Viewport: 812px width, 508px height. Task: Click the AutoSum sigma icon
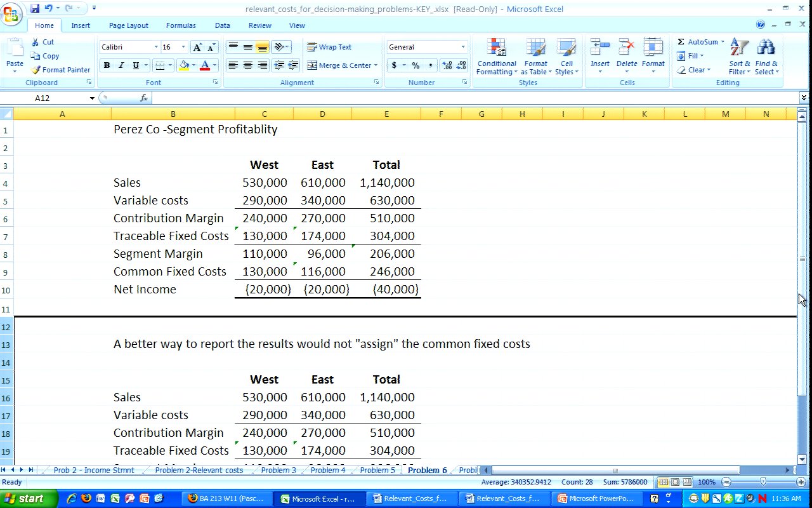tap(681, 42)
